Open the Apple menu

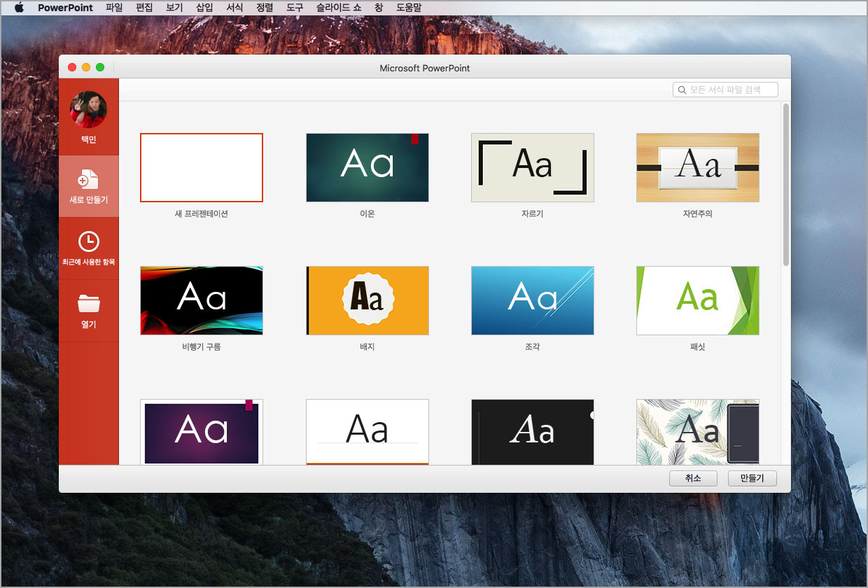(19, 8)
